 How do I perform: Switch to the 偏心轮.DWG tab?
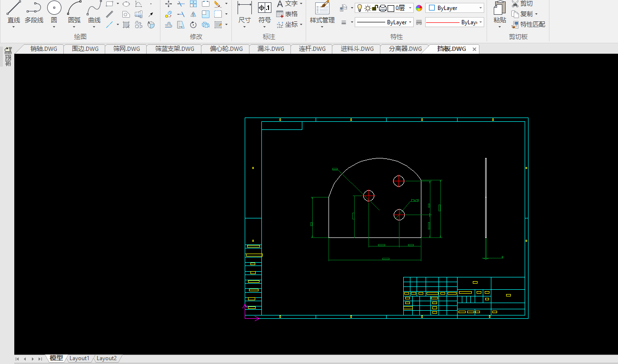tap(226, 49)
